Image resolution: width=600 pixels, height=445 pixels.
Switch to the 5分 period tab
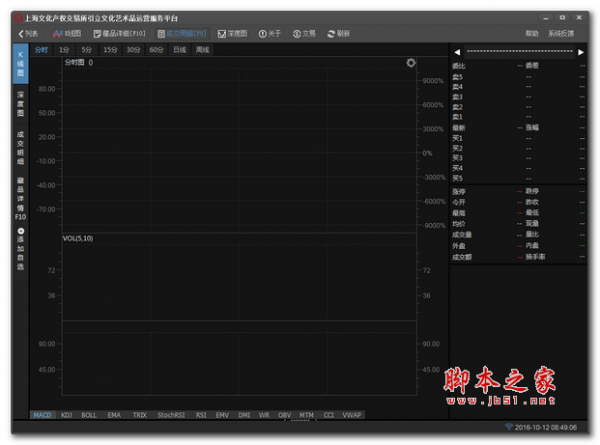point(86,50)
